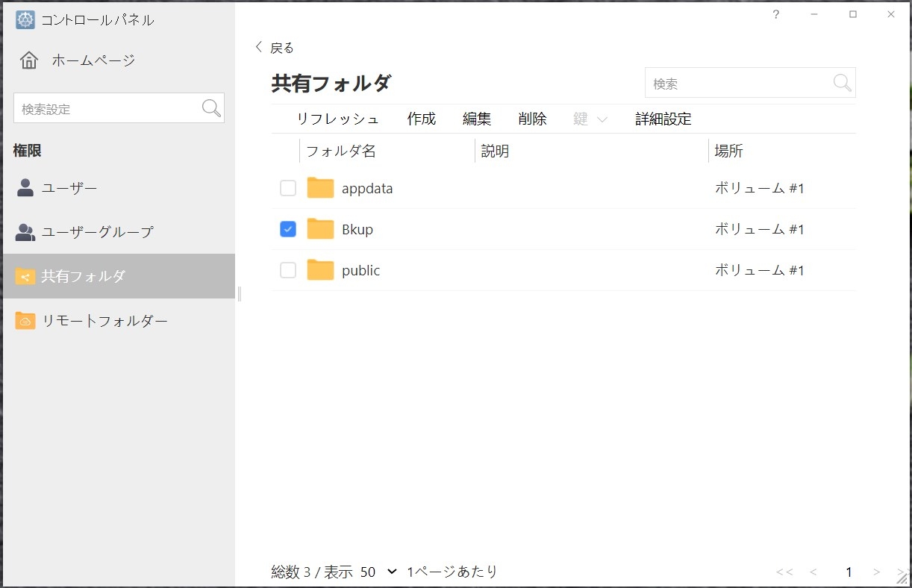This screenshot has height=588, width=912.
Task: Uncheck the Bkup folder checkbox
Action: pos(288,229)
